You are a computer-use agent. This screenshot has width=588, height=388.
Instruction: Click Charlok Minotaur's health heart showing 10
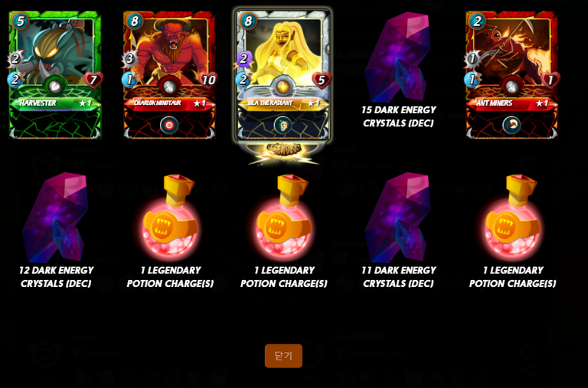click(208, 80)
